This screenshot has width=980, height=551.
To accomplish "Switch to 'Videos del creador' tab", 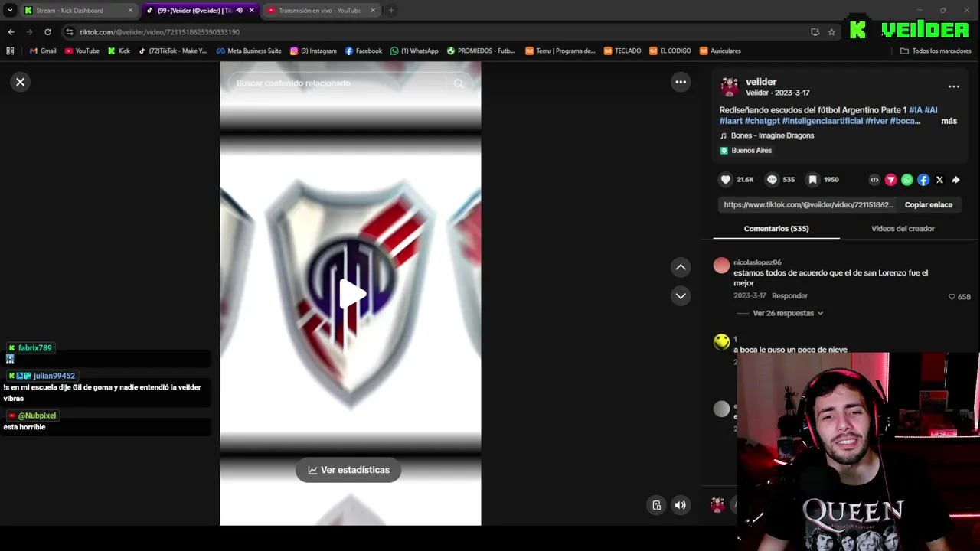I will point(903,229).
